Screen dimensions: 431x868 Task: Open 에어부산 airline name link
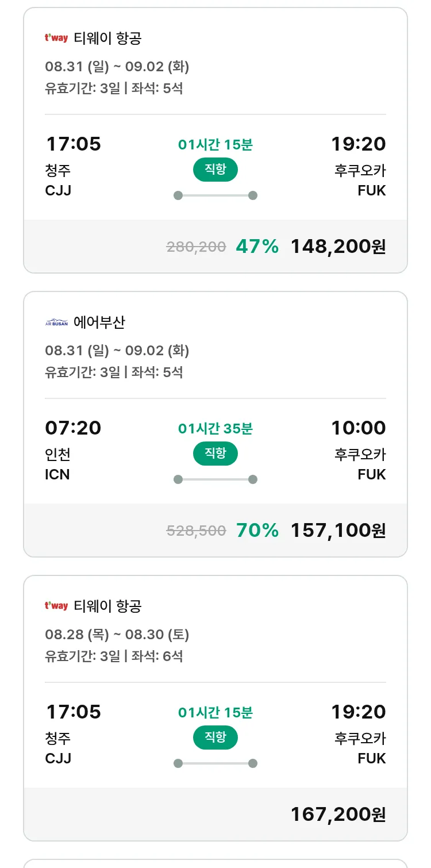pyautogui.click(x=99, y=322)
